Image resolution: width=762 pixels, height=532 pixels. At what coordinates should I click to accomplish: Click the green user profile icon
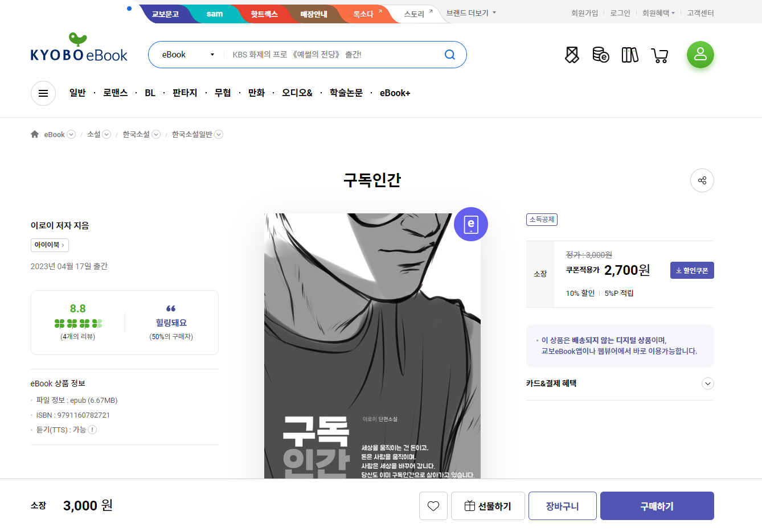pyautogui.click(x=700, y=55)
